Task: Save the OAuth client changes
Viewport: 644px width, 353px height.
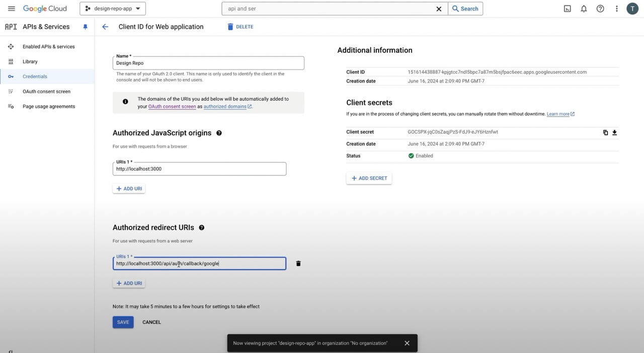Action: tap(122, 322)
